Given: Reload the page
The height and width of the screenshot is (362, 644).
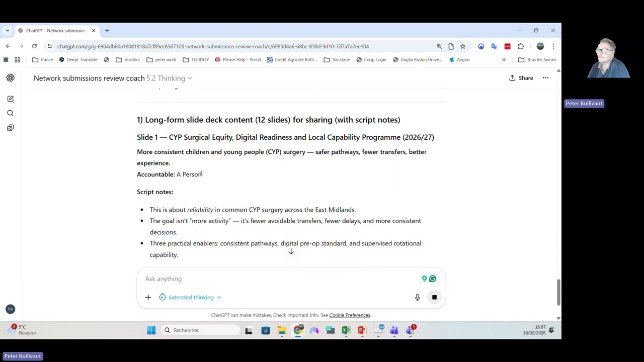Looking at the screenshot, I should [x=34, y=46].
